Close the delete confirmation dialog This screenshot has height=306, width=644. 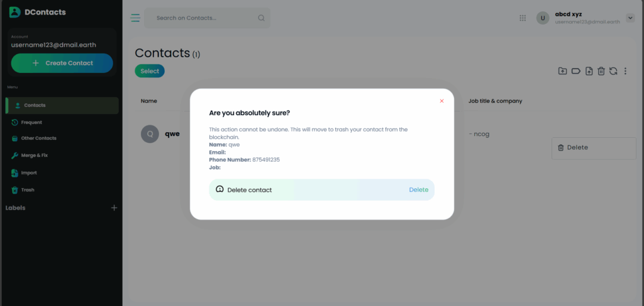click(441, 101)
